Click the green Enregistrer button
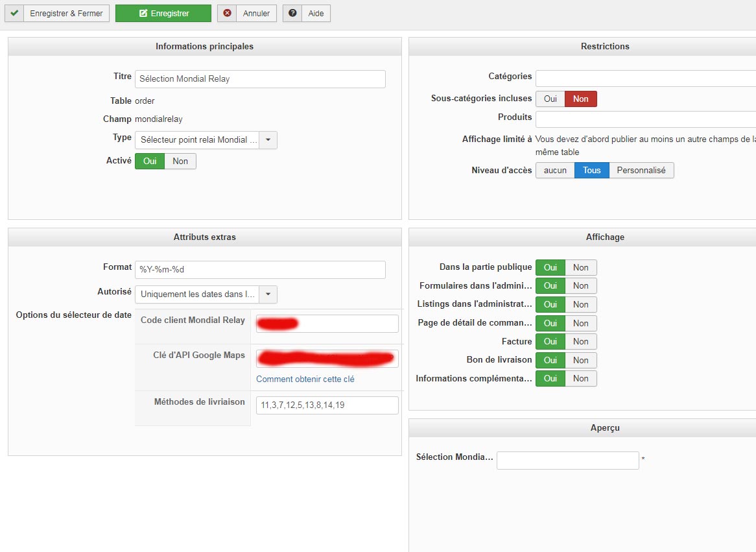The height and width of the screenshot is (552, 756). tap(163, 13)
